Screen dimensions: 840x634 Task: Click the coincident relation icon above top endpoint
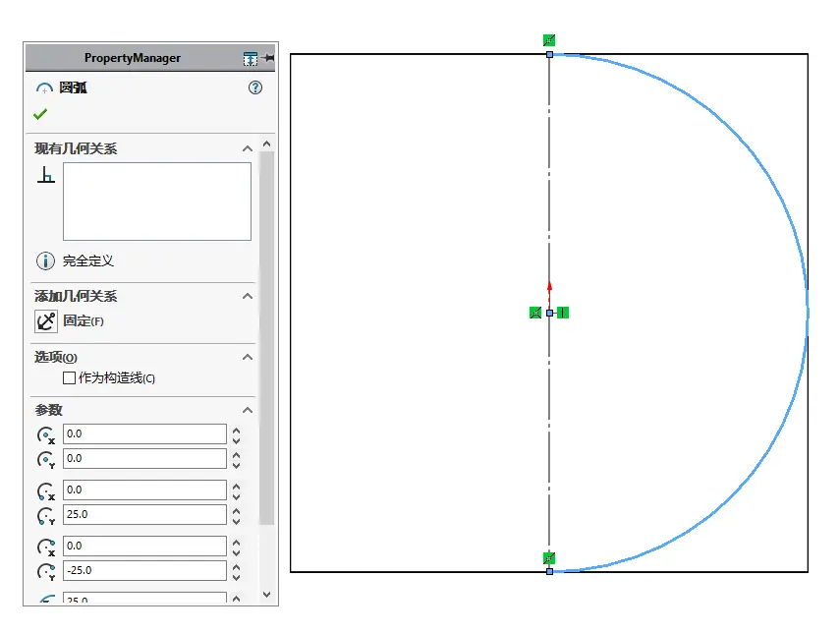tap(549, 40)
